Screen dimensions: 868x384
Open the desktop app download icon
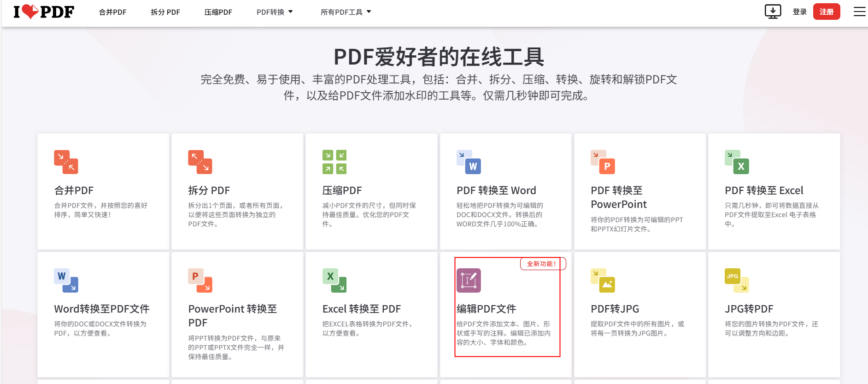(x=773, y=12)
